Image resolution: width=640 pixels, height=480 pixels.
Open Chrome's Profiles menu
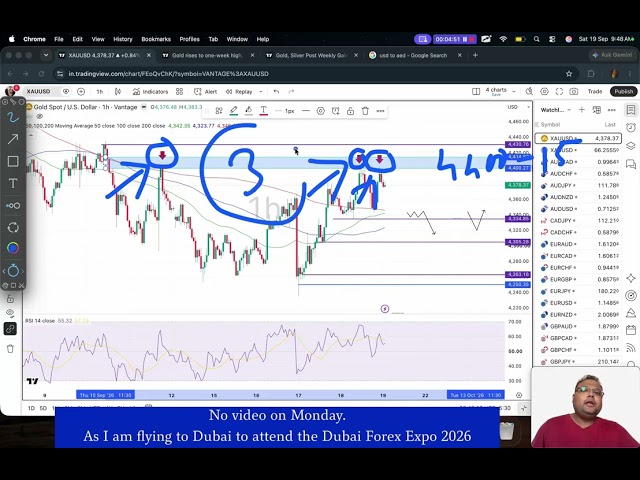click(189, 39)
